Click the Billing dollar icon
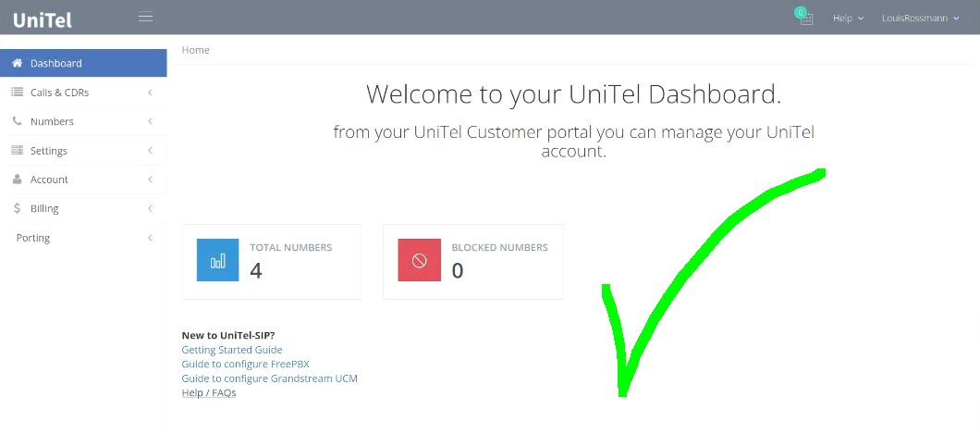The image size is (980, 434). [18, 208]
